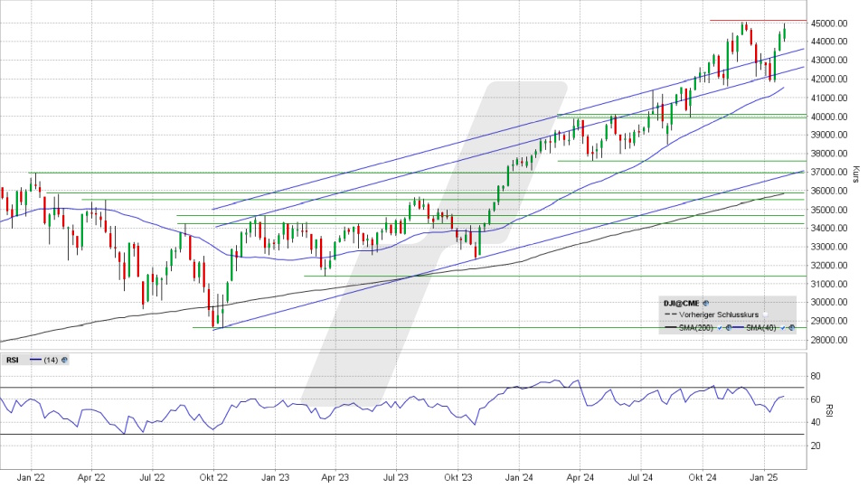Toggle the SMA(40) visibility checkmark
The height and width of the screenshot is (488, 868).
[x=783, y=328]
